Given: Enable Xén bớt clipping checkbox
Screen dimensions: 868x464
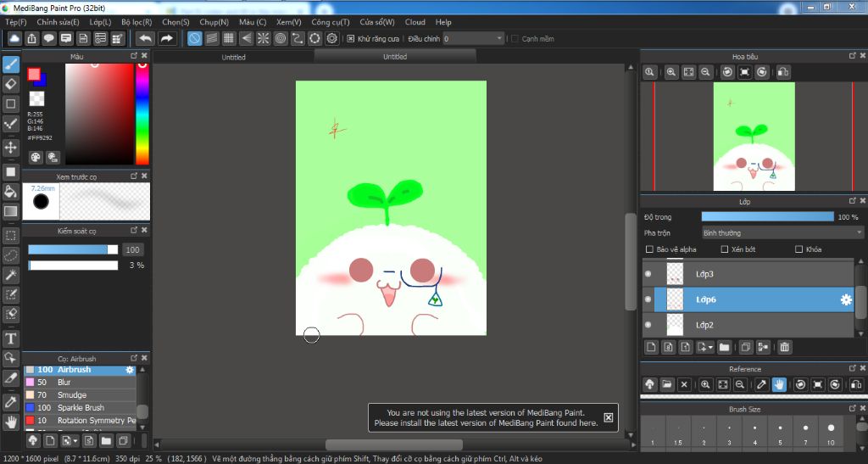Looking at the screenshot, I should pyautogui.click(x=725, y=249).
